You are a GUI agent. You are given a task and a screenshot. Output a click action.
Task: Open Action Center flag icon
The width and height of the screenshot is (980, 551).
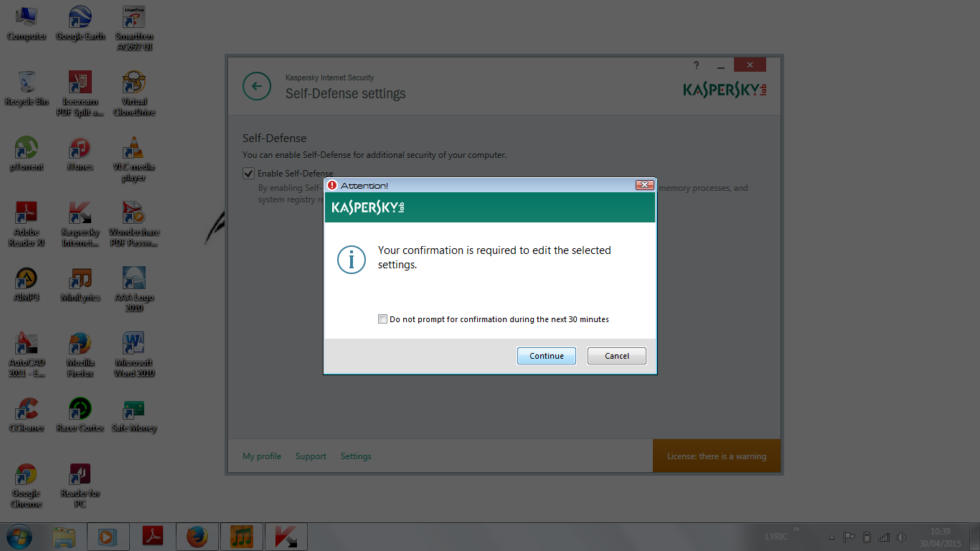pos(849,537)
